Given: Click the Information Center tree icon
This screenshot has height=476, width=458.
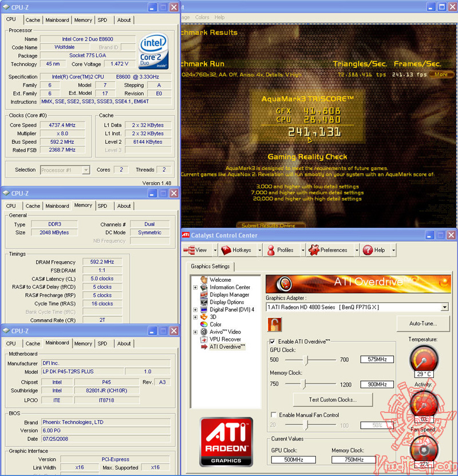Looking at the screenshot, I should click(204, 287).
